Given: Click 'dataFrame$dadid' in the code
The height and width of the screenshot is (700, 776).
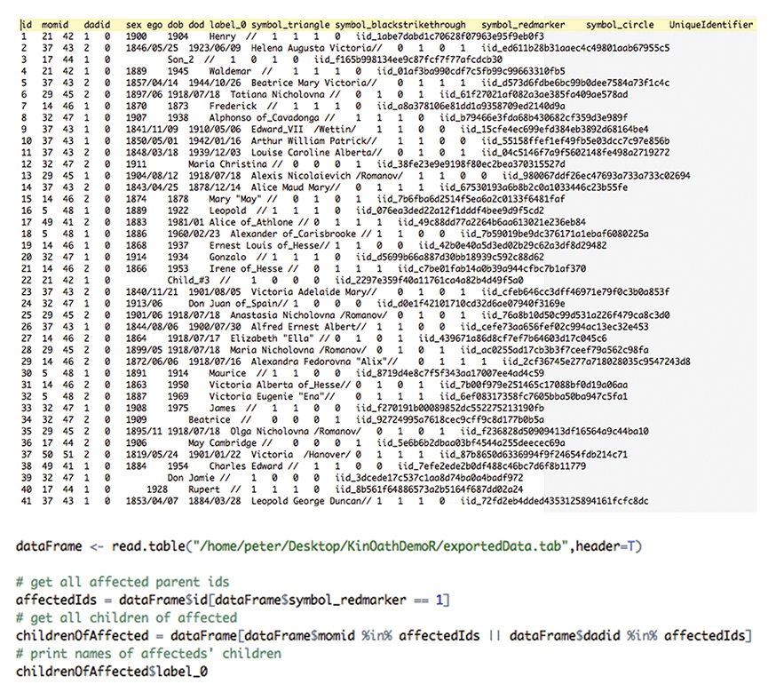Looking at the screenshot, I should pos(565,636).
